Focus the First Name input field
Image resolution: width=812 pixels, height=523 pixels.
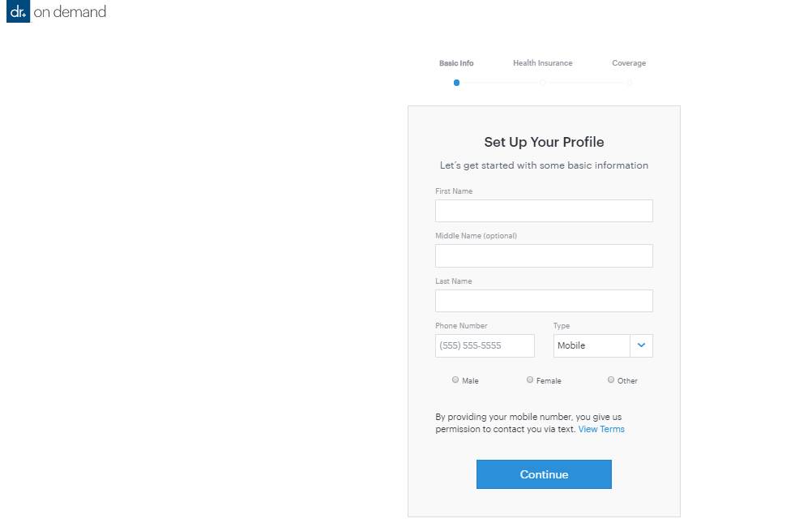pos(544,211)
